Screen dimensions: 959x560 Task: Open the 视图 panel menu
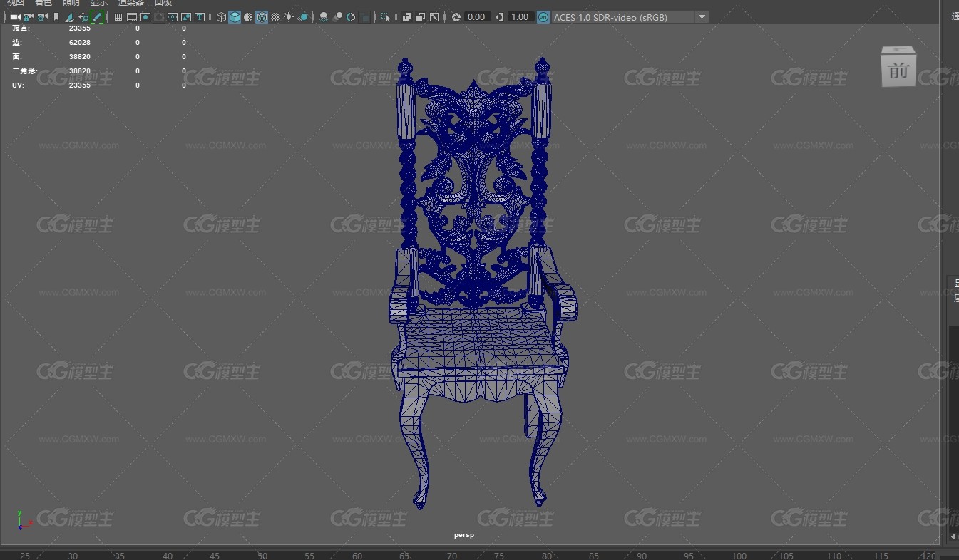pyautogui.click(x=16, y=3)
